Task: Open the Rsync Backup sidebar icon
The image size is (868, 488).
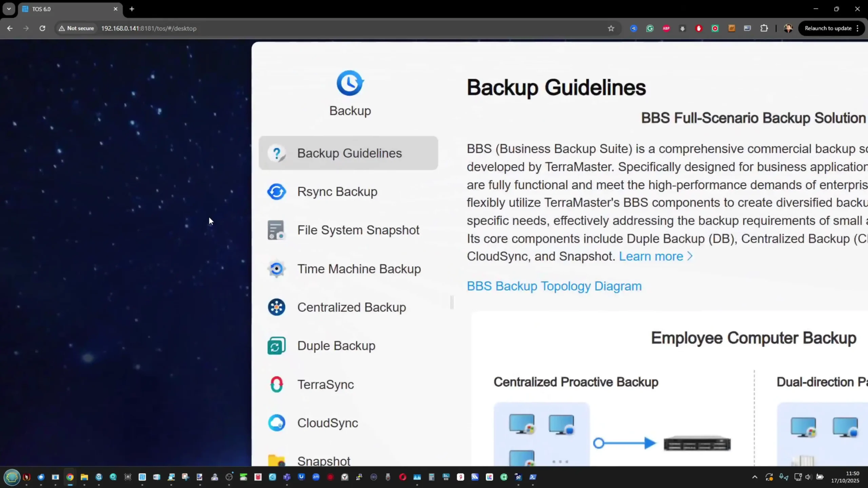Action: coord(276,192)
